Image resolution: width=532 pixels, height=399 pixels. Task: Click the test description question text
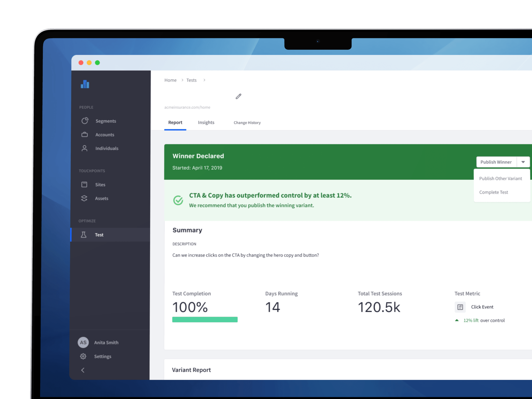(245, 255)
